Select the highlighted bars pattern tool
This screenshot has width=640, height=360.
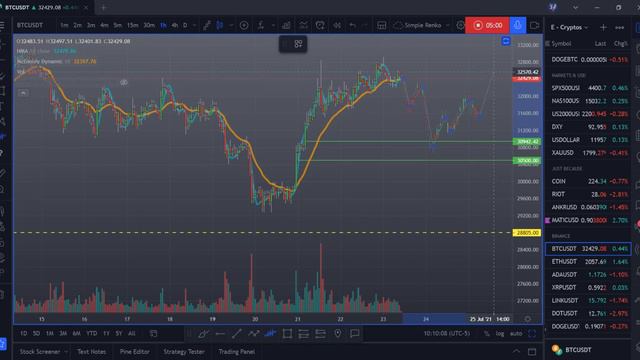(x=270, y=334)
